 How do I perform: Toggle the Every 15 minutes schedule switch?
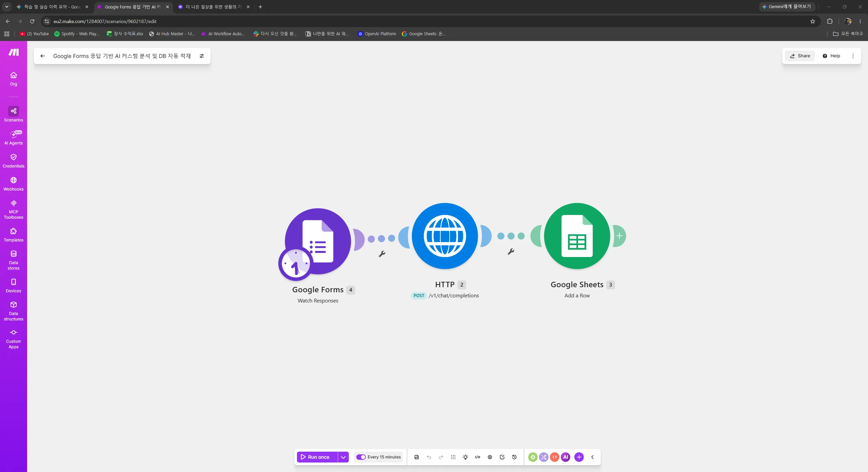pyautogui.click(x=361, y=457)
